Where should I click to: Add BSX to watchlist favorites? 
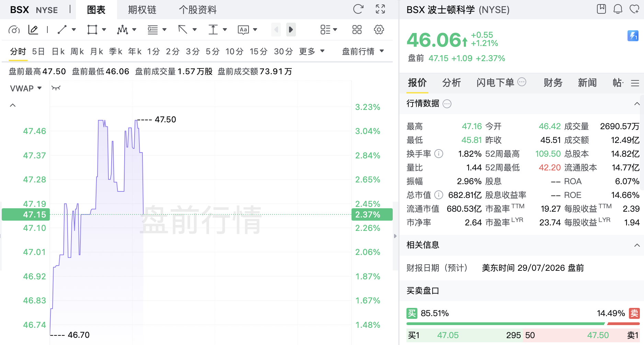point(634,9)
